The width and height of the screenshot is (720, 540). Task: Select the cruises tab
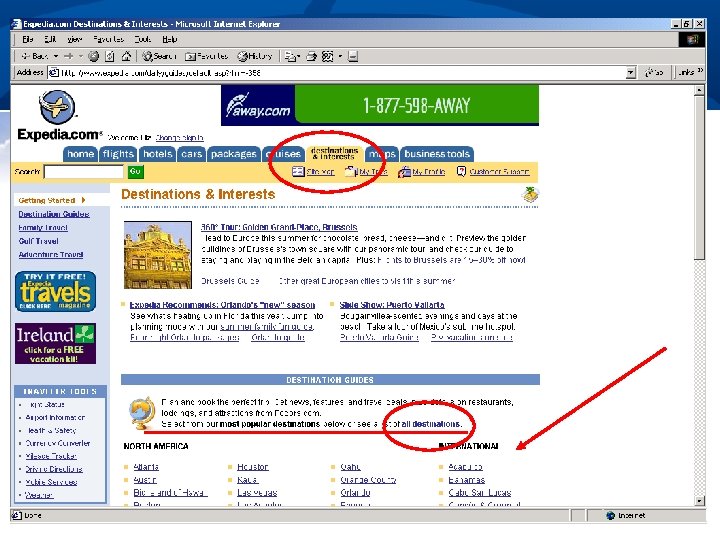283,154
